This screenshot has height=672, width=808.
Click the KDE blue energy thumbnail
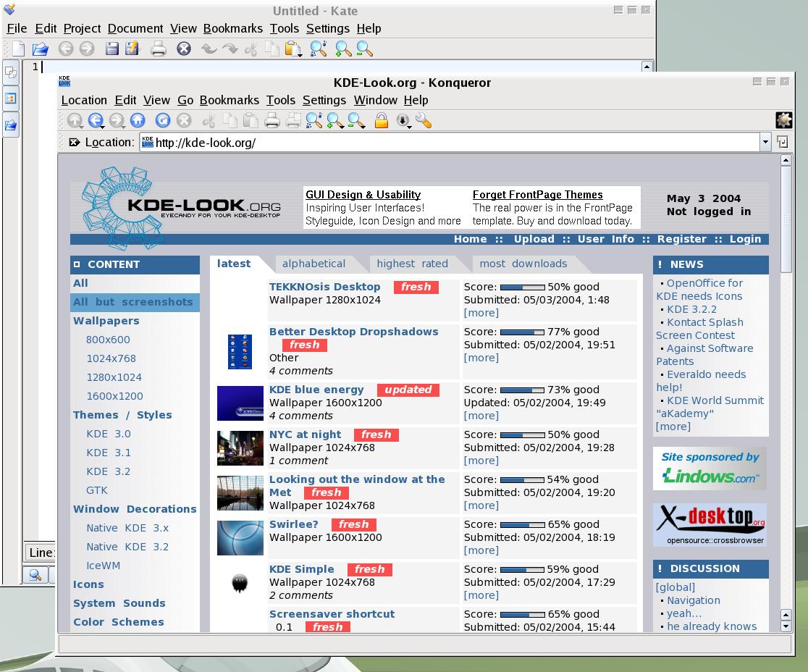coord(240,403)
